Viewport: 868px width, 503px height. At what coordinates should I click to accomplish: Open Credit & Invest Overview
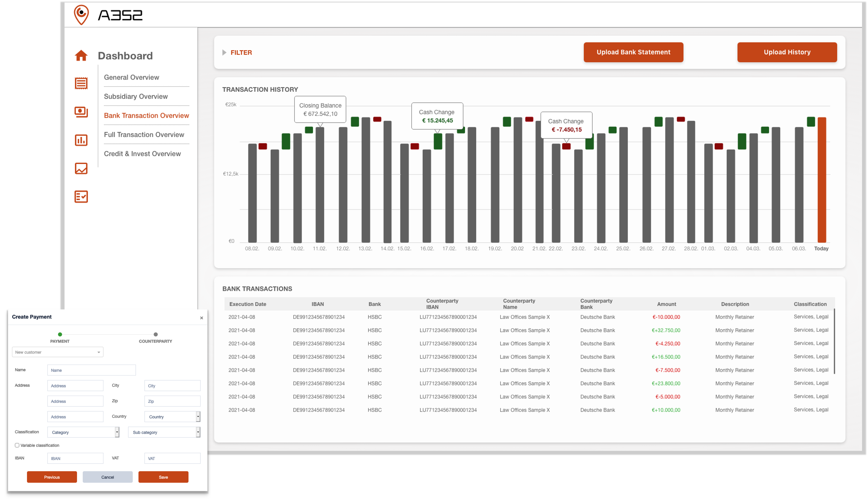click(142, 154)
